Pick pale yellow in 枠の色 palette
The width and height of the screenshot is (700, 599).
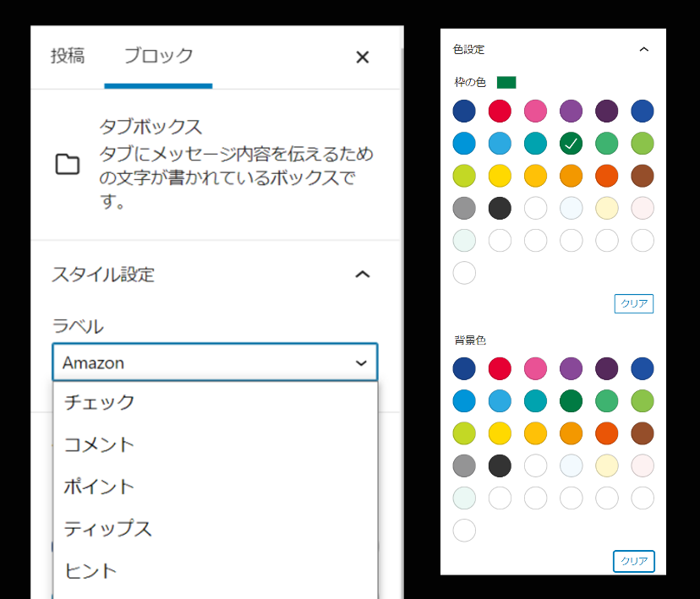coord(607,209)
